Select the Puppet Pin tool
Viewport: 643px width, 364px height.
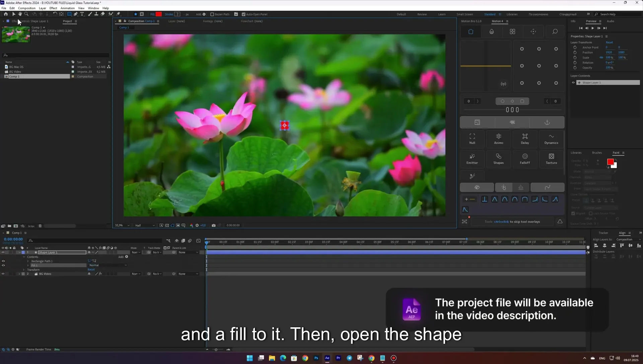[118, 14]
